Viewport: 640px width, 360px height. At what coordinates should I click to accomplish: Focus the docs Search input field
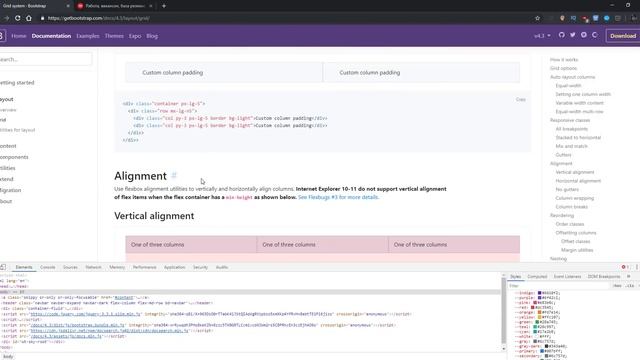(x=46, y=59)
